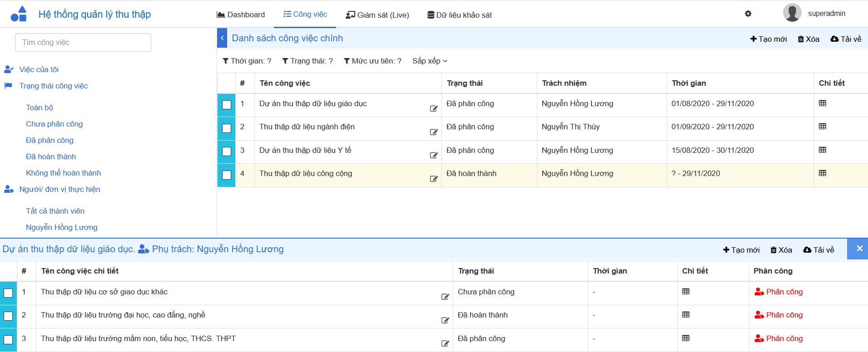Select checkbox for Thu thập dữ liệu công cộng

pos(227,175)
